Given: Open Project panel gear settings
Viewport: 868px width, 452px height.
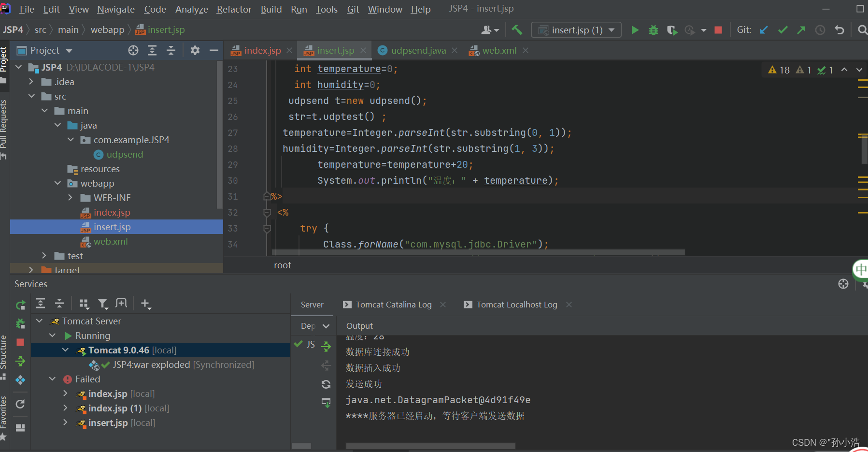Looking at the screenshot, I should pyautogui.click(x=195, y=50).
